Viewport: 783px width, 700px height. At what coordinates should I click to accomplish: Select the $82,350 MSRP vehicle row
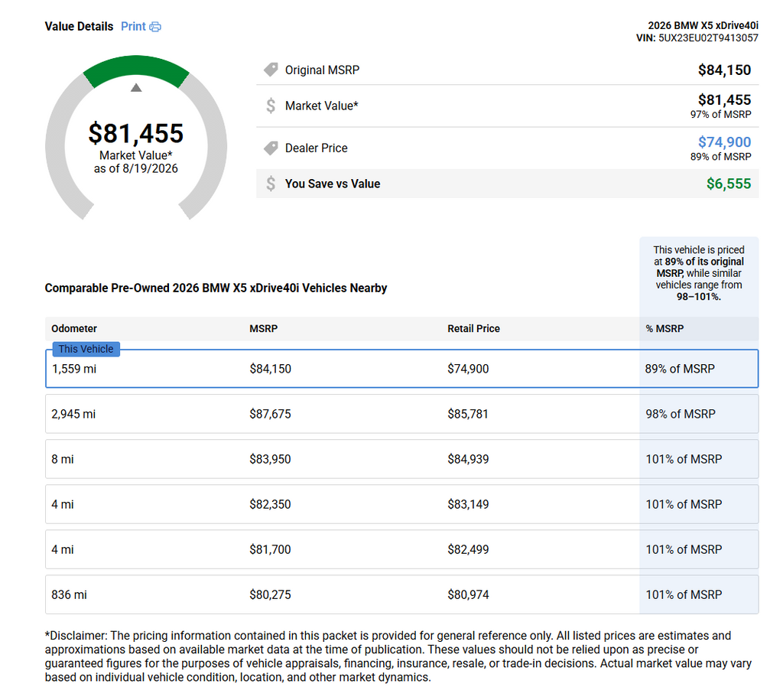402,504
